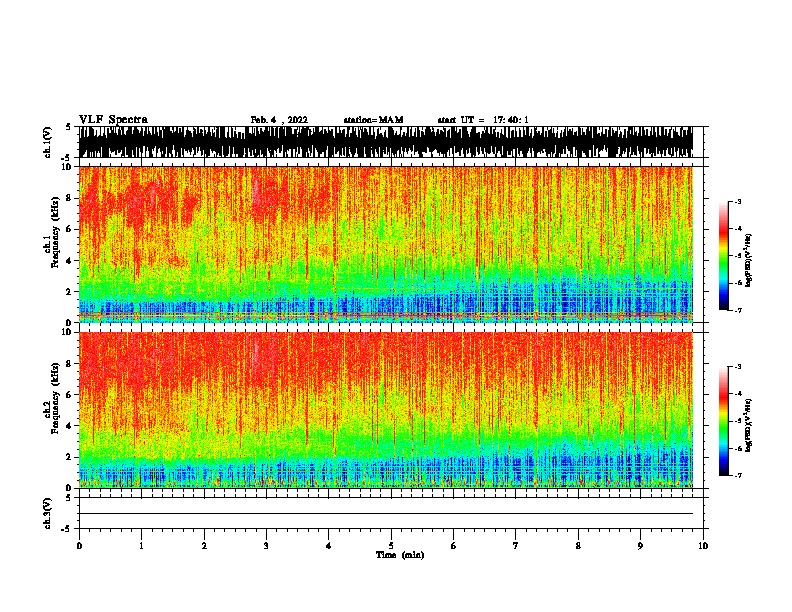Select the "start UT = 17:40: 1" text
The image size is (792, 612).
coord(483,120)
